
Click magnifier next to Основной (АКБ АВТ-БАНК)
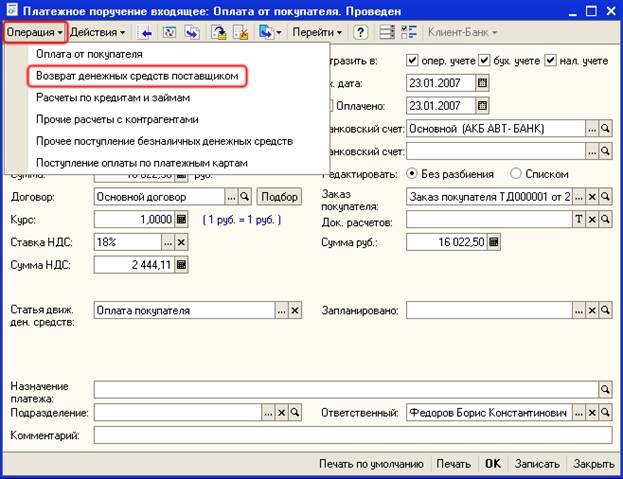tap(605, 128)
